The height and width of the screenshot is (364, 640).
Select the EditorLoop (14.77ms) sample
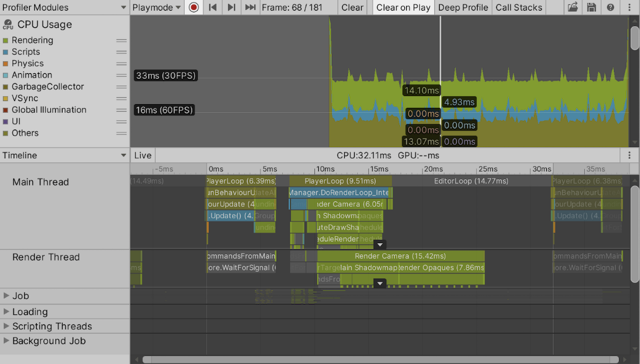[471, 181]
